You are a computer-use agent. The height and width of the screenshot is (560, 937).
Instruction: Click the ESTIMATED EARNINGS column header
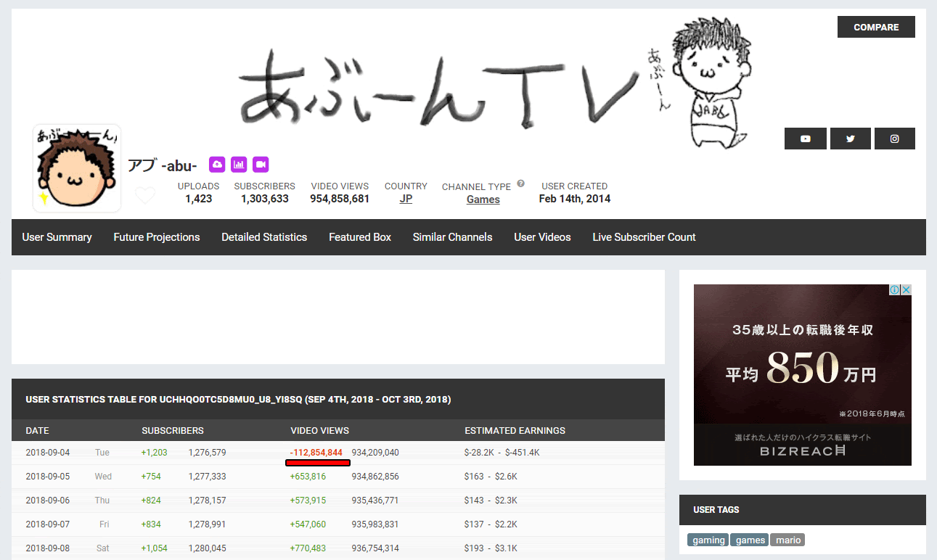point(515,430)
